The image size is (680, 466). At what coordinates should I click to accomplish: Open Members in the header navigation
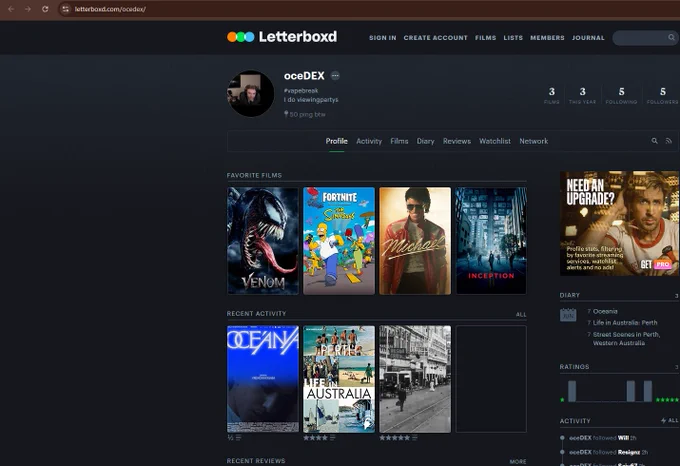[547, 38]
